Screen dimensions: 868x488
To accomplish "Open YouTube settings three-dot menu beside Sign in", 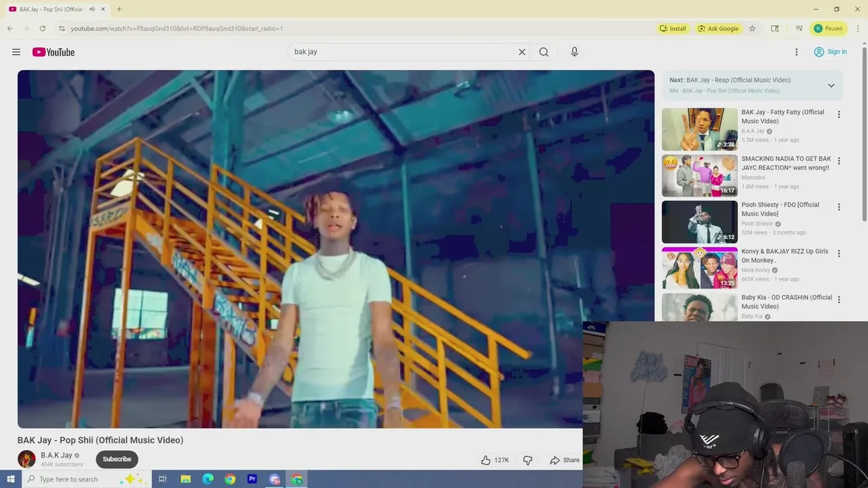I will [x=797, y=52].
